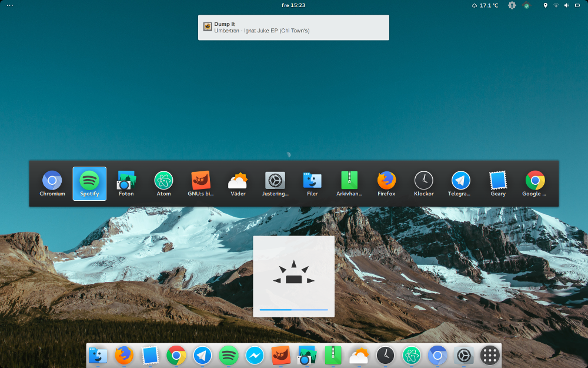Click the location pin icon in the top bar

pyautogui.click(x=545, y=5)
